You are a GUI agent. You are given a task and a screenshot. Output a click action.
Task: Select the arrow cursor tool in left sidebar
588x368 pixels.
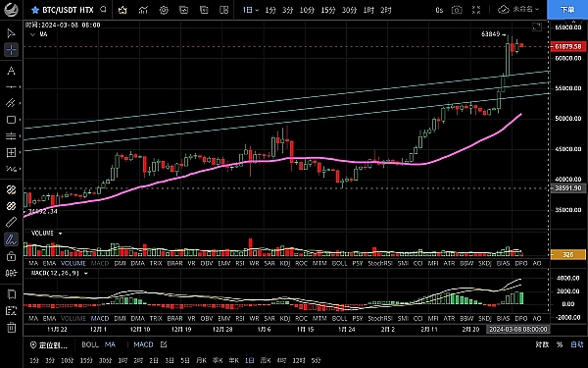[11, 33]
